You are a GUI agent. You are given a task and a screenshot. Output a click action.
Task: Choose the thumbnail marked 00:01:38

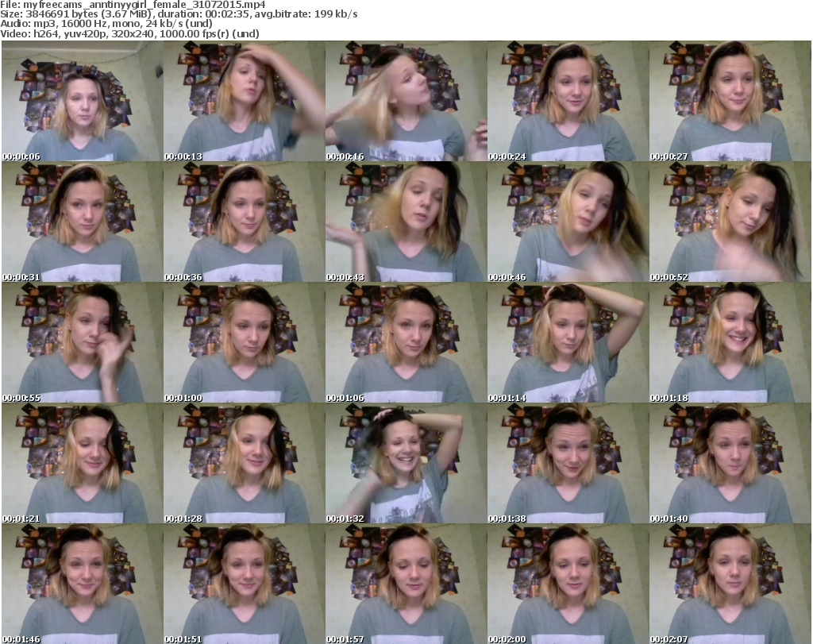click(x=568, y=464)
